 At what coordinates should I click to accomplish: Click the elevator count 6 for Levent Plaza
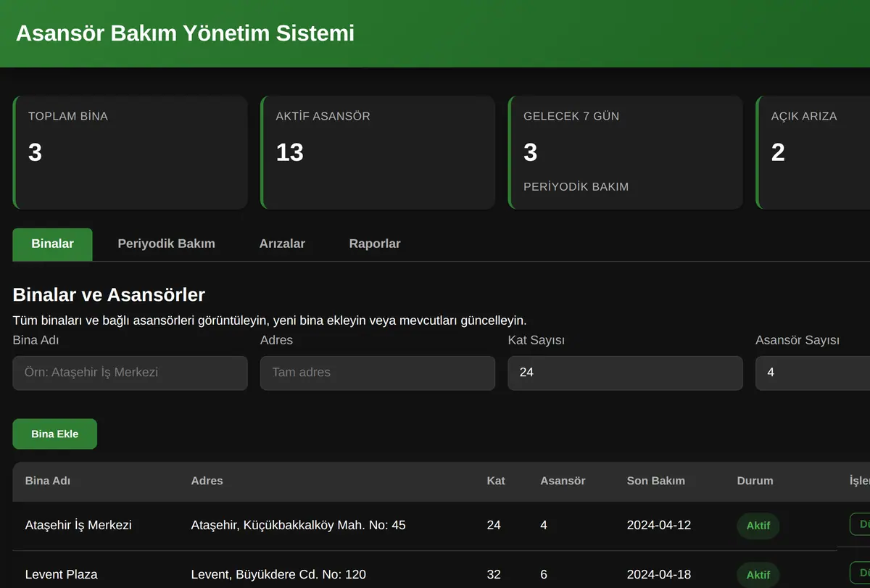(544, 574)
